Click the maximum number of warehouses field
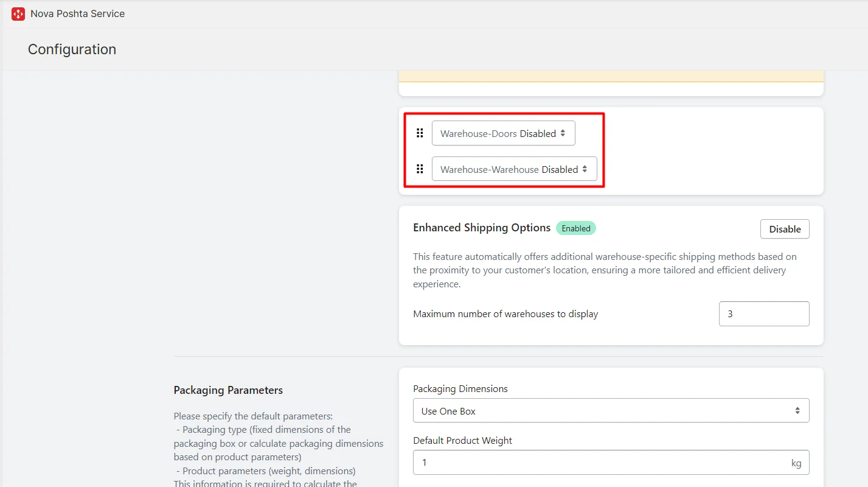868x487 pixels. pos(764,314)
